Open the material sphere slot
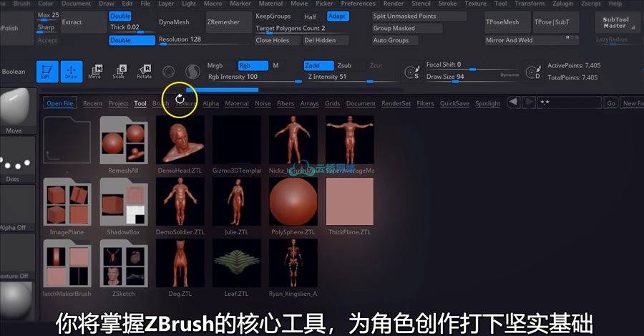 (17, 302)
